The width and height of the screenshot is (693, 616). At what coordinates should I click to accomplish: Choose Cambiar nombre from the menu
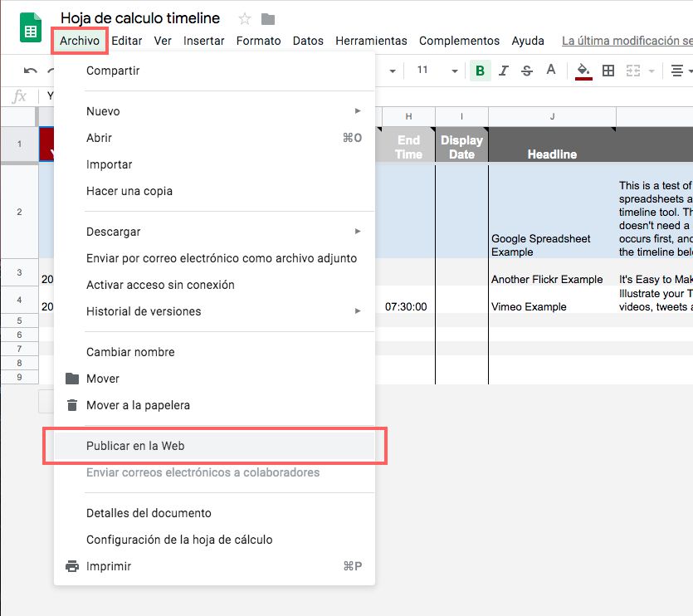click(214, 352)
